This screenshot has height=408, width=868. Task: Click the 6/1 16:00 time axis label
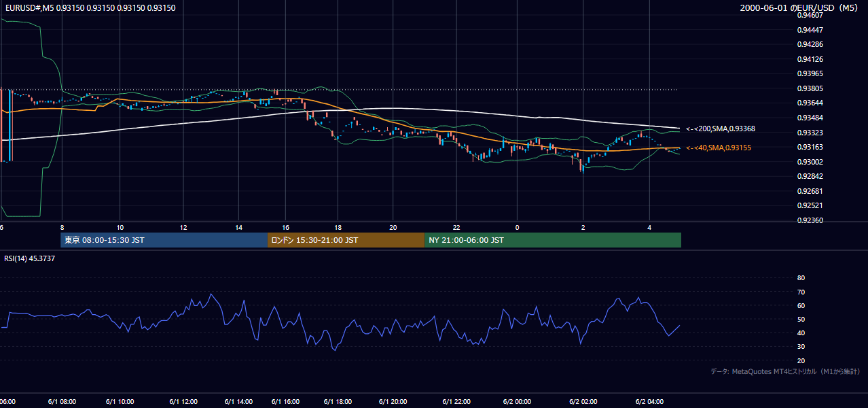pos(285,402)
